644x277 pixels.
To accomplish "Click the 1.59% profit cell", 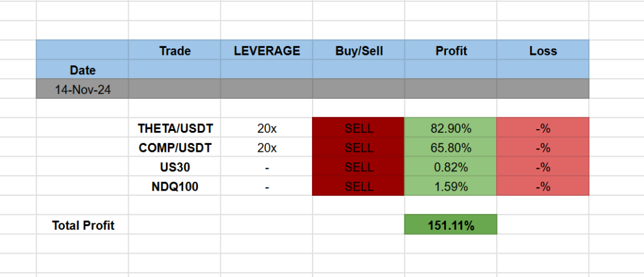I will click(451, 187).
